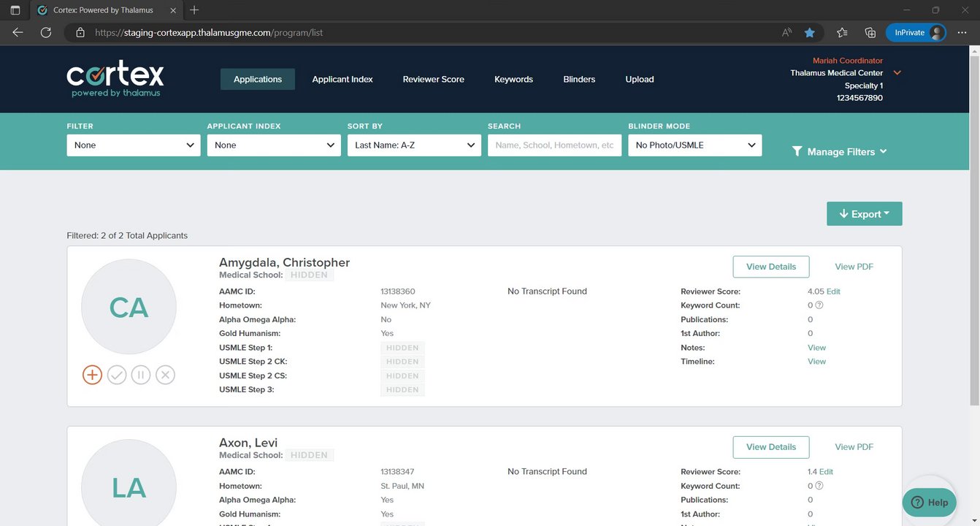Image resolution: width=980 pixels, height=526 pixels.
Task: Click the Thalamus Medical Center label
Action: point(837,73)
